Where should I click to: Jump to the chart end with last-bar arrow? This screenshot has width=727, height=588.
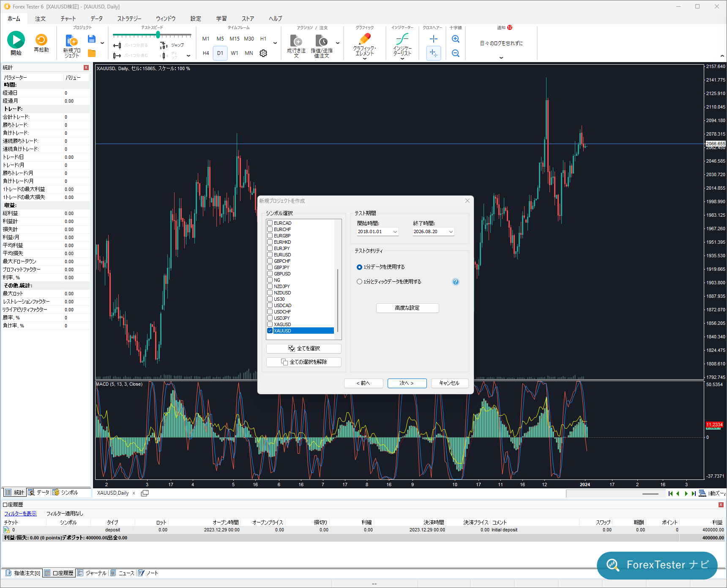694,493
